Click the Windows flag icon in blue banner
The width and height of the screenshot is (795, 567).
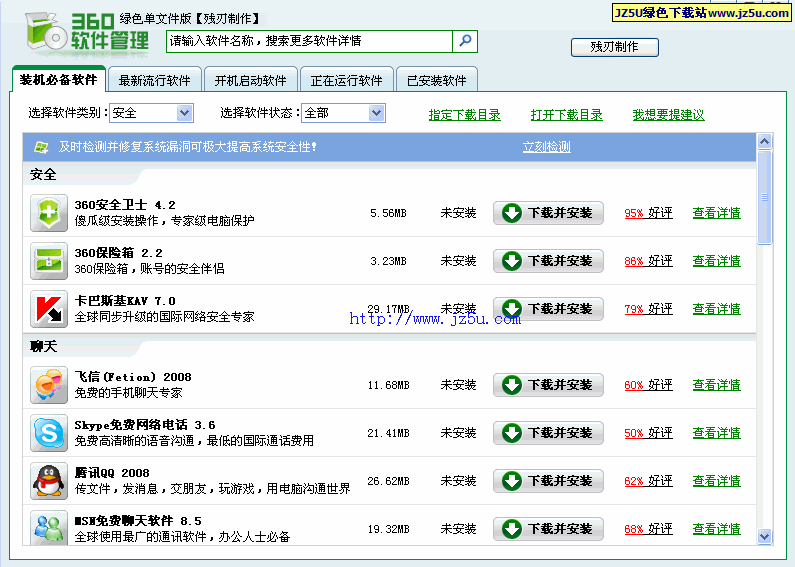click(x=41, y=147)
